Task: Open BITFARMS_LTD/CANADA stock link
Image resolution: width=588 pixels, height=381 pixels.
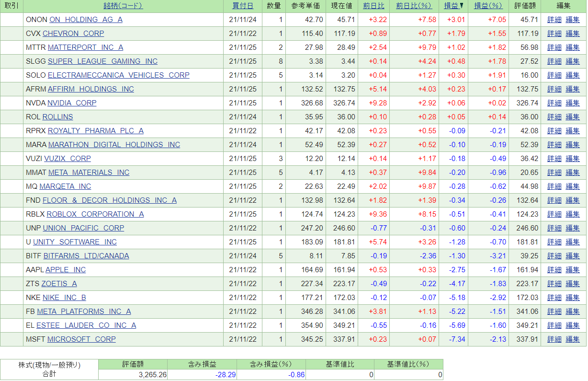Action: point(86,256)
